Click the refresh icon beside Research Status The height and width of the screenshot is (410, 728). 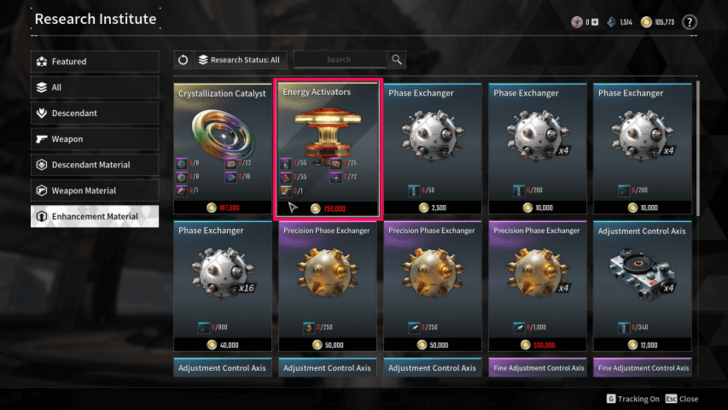[x=183, y=59]
